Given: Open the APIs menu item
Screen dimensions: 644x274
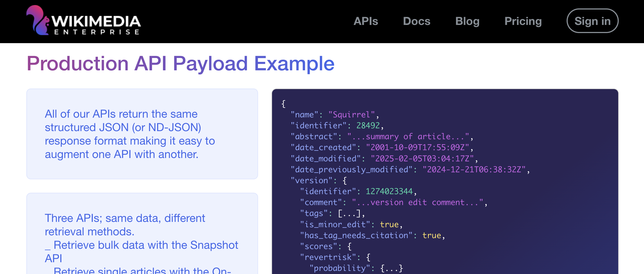Looking at the screenshot, I should (366, 21).
